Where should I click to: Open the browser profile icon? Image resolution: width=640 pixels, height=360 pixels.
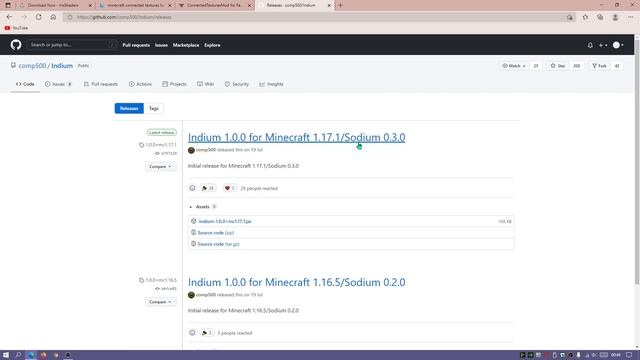[615, 17]
